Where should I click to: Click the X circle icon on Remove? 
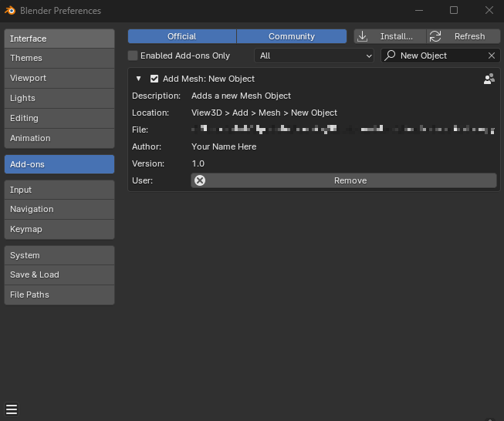[200, 180]
